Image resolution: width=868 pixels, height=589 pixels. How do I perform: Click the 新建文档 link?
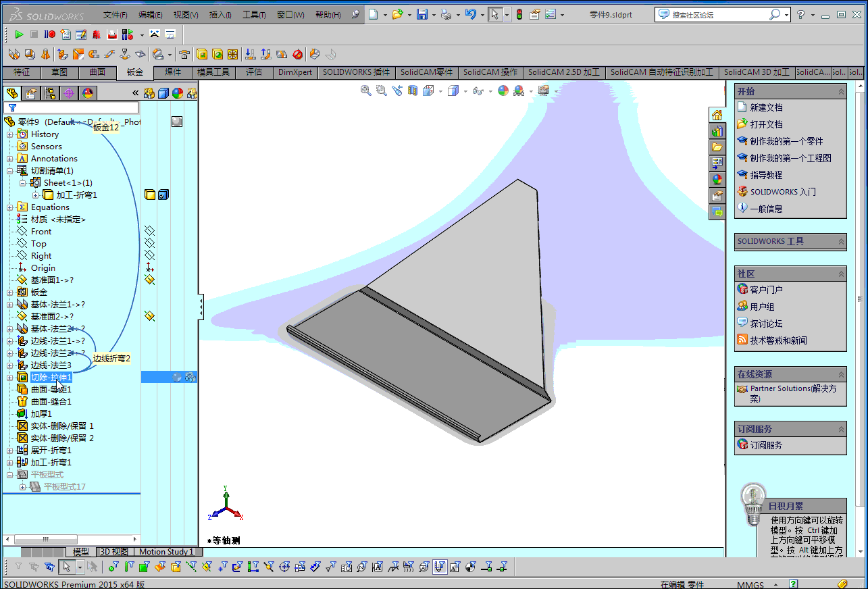point(766,107)
